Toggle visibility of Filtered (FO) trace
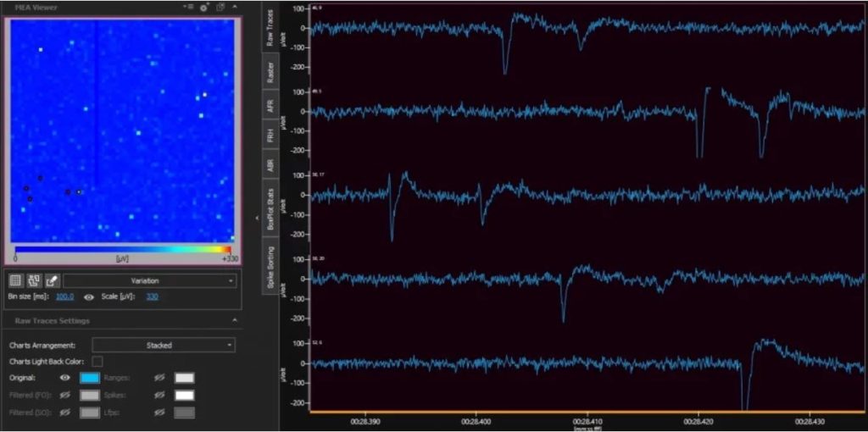 pyautogui.click(x=65, y=396)
